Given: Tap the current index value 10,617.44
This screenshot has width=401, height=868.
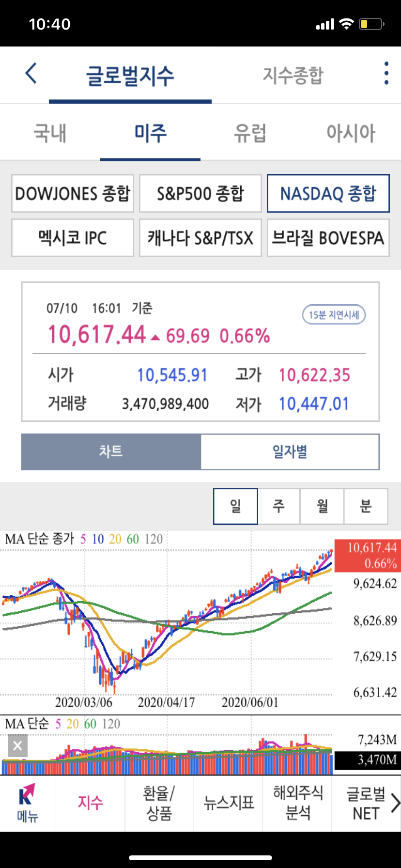Looking at the screenshot, I should coord(97,335).
